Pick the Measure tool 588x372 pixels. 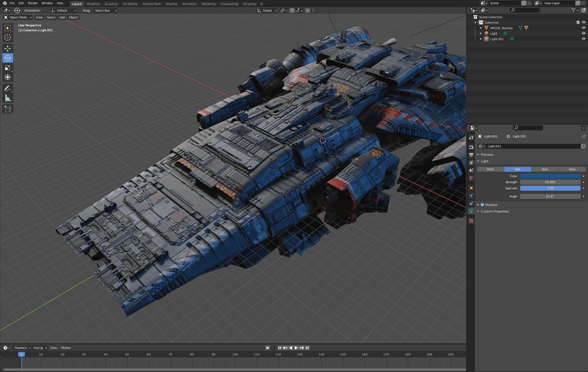tap(8, 98)
